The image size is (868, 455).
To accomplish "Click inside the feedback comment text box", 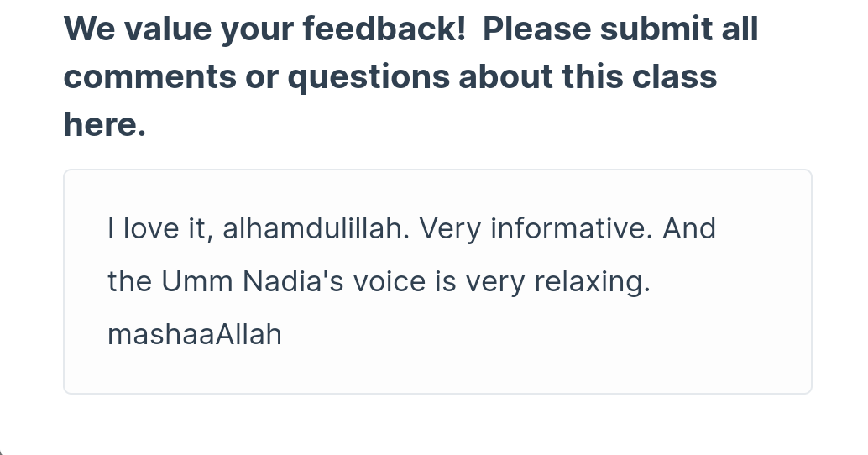I will 437,282.
